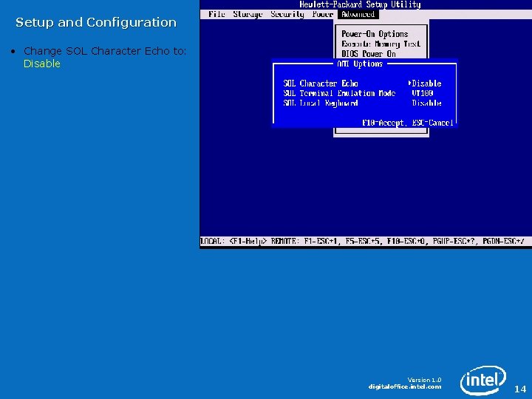Choose Execute Memory Test entry

(x=381, y=44)
